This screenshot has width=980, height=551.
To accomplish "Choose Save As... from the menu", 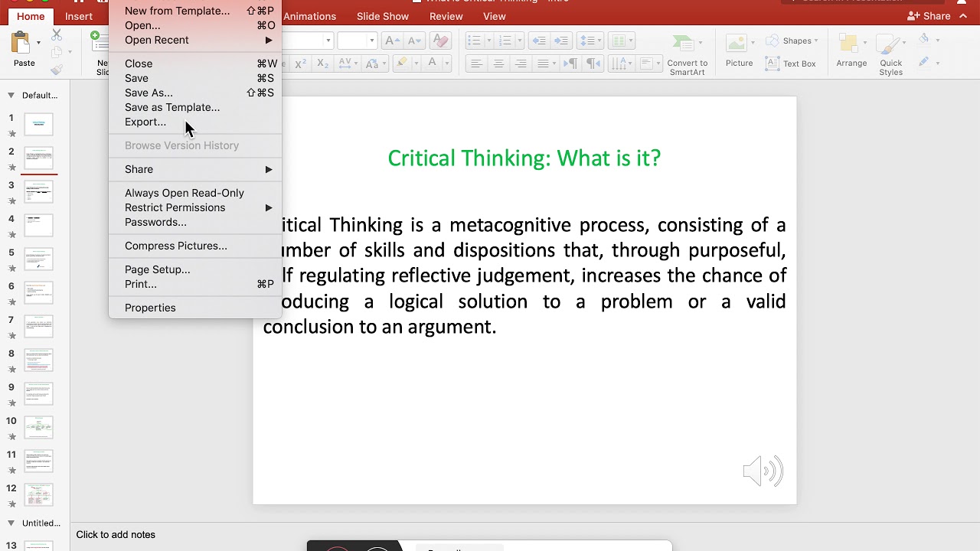I will click(149, 93).
